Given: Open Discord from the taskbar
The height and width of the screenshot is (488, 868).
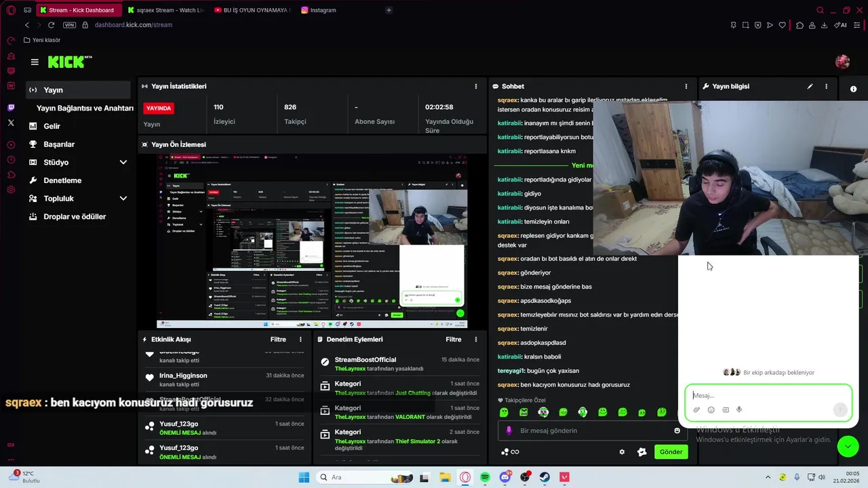Looking at the screenshot, I should click(505, 477).
